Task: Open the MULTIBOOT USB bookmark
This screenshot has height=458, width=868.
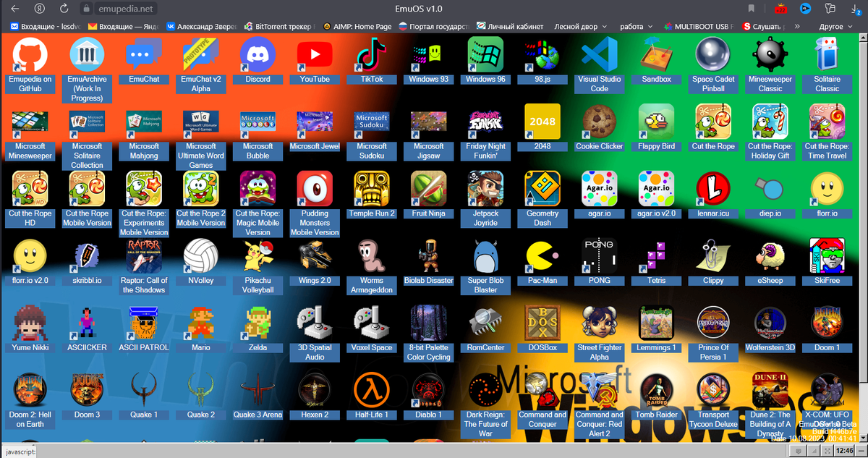Action: [x=697, y=26]
